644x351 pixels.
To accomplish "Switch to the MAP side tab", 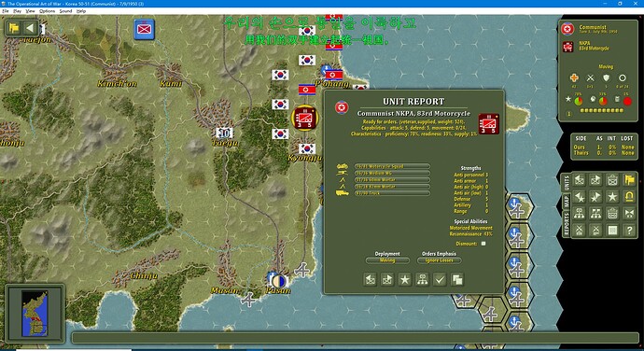I will (567, 202).
